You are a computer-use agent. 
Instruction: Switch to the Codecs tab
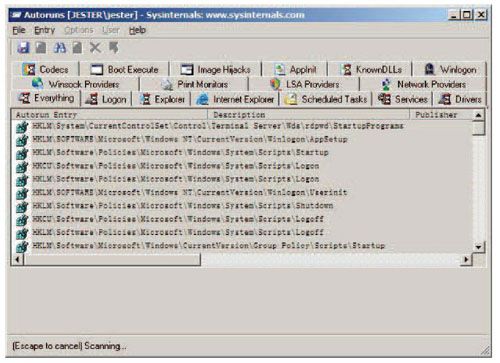tap(46, 69)
